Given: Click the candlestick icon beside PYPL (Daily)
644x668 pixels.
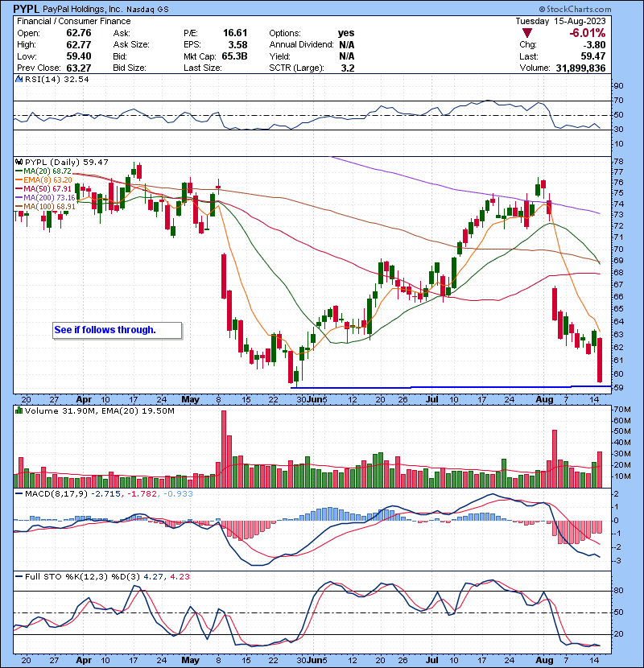Looking at the screenshot, I should [x=19, y=162].
